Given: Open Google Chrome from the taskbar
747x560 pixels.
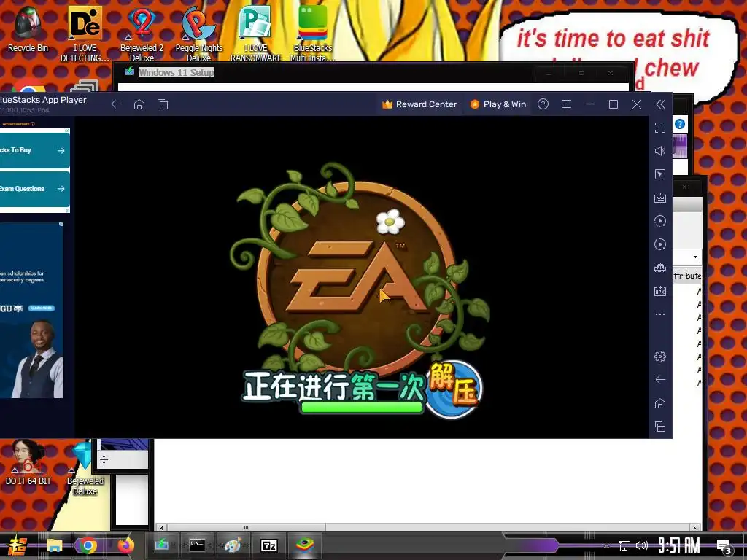Looking at the screenshot, I should 88,545.
